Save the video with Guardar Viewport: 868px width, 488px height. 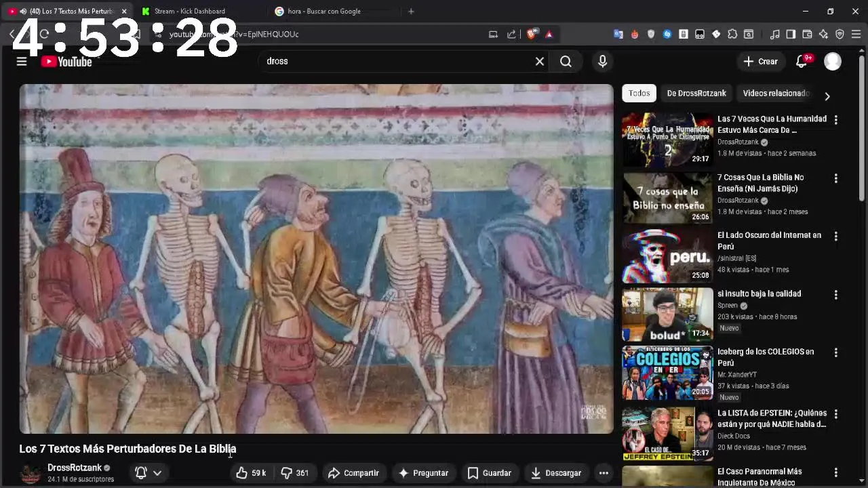(490, 473)
